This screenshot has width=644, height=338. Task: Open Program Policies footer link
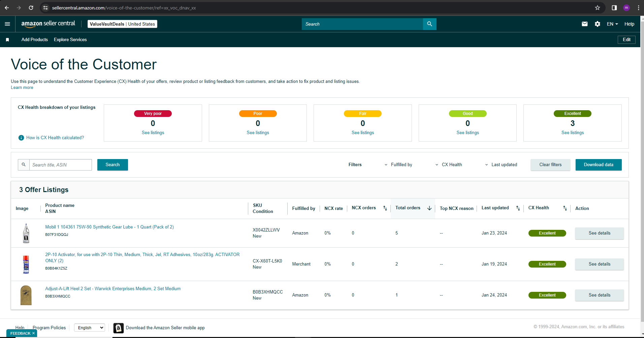click(49, 328)
